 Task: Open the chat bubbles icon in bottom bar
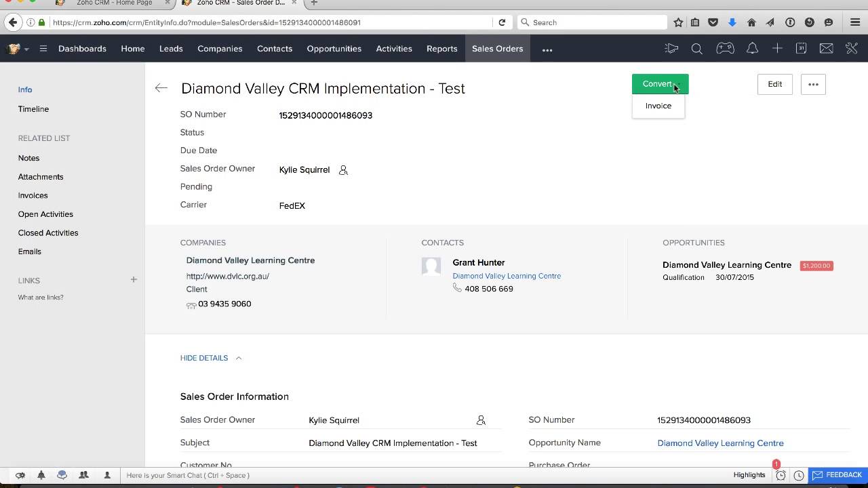[x=62, y=475]
